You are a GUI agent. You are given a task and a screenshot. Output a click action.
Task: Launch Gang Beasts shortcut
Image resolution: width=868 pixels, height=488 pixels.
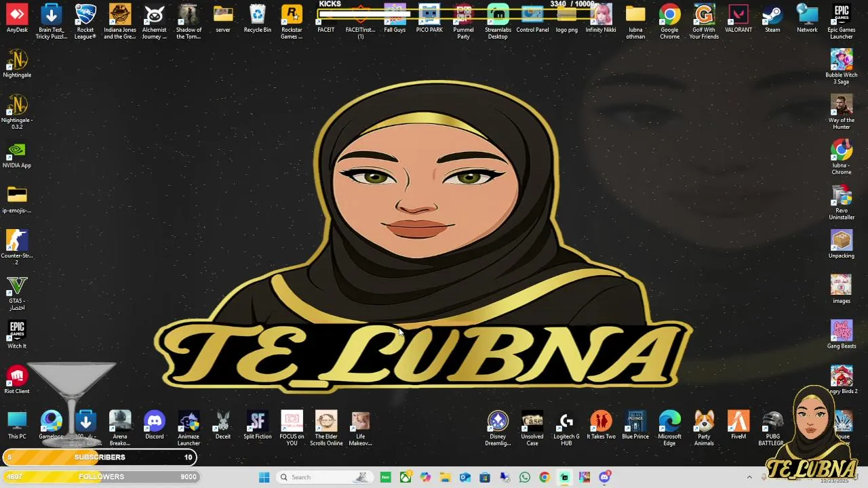(842, 335)
